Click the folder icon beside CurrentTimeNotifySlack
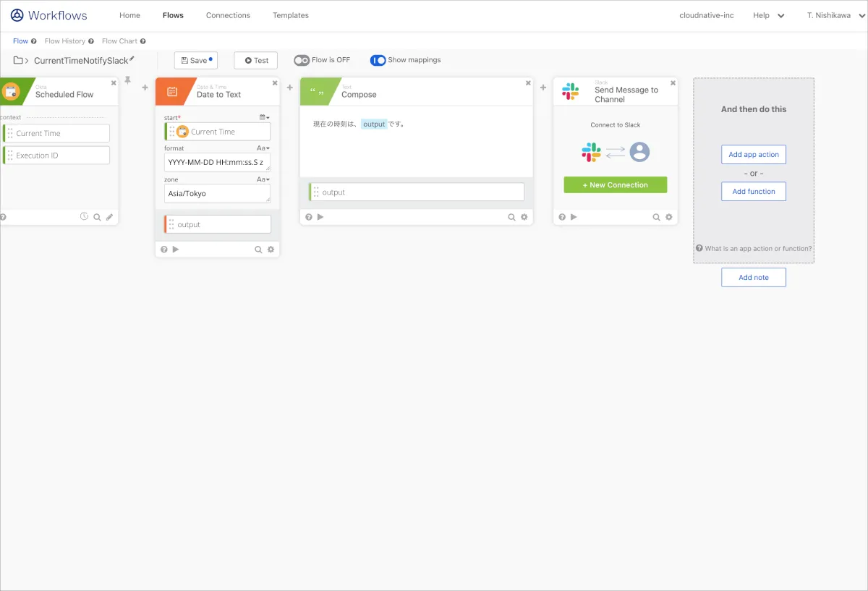Image resolution: width=868 pixels, height=591 pixels. pyautogui.click(x=18, y=61)
